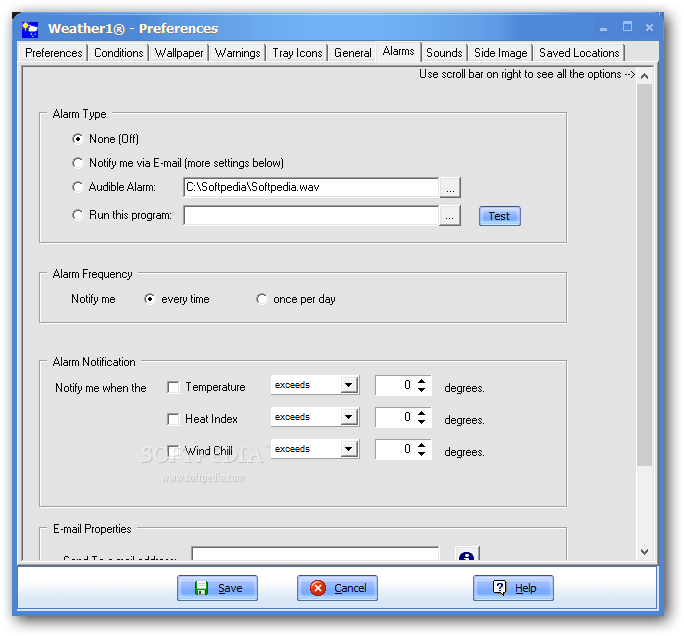Open Help for preferences

[x=513, y=588]
